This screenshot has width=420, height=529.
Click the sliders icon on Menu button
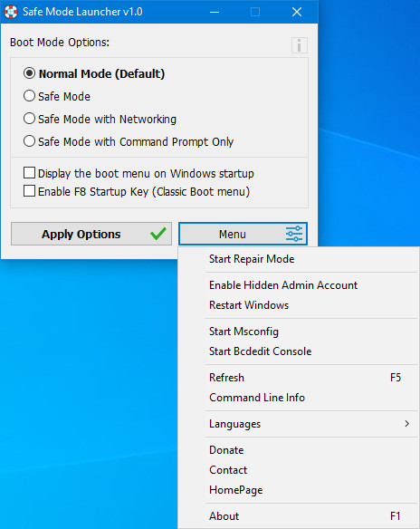294,234
